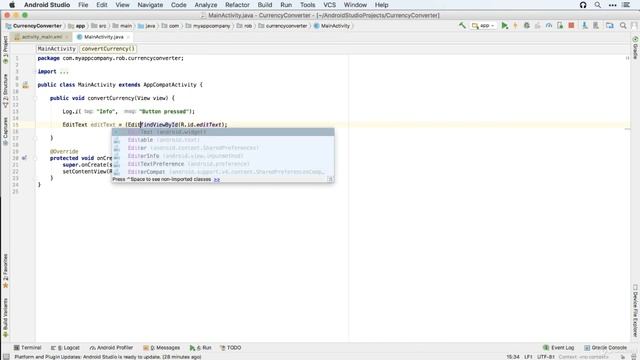
Task: Select EditorCompat completion suggestion
Action: pos(223,172)
